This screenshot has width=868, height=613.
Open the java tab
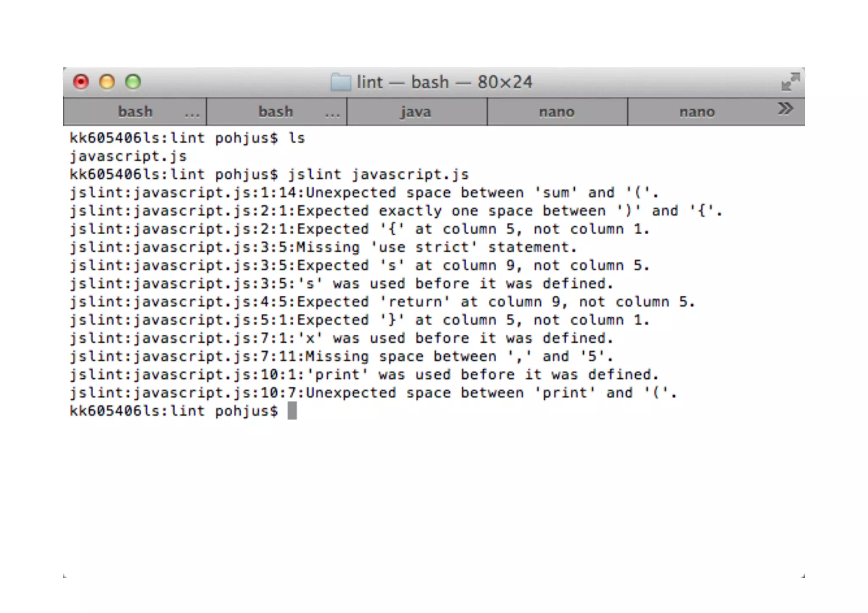417,112
